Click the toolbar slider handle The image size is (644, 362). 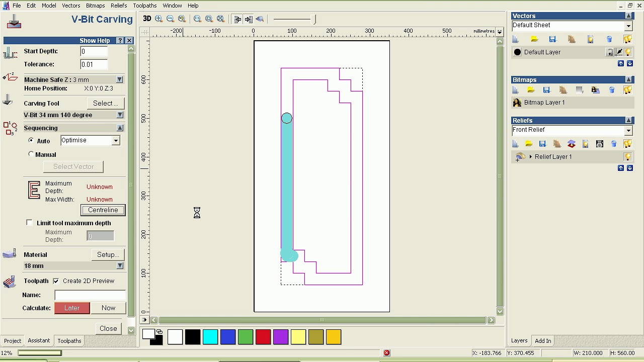point(315,19)
